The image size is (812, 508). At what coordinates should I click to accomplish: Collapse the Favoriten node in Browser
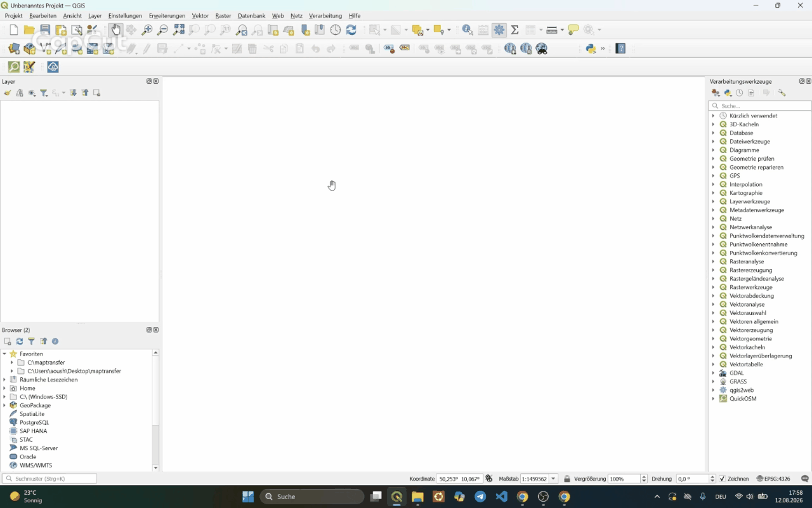[x=4, y=354]
